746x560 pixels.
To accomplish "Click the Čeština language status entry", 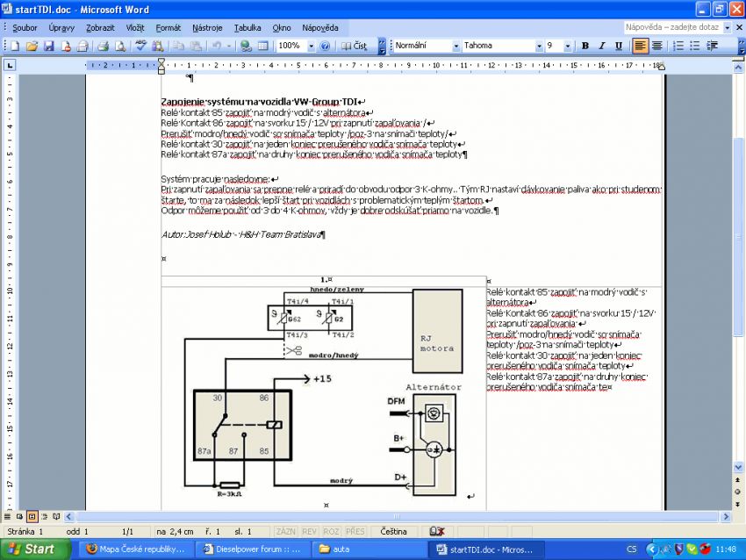I will [x=393, y=531].
